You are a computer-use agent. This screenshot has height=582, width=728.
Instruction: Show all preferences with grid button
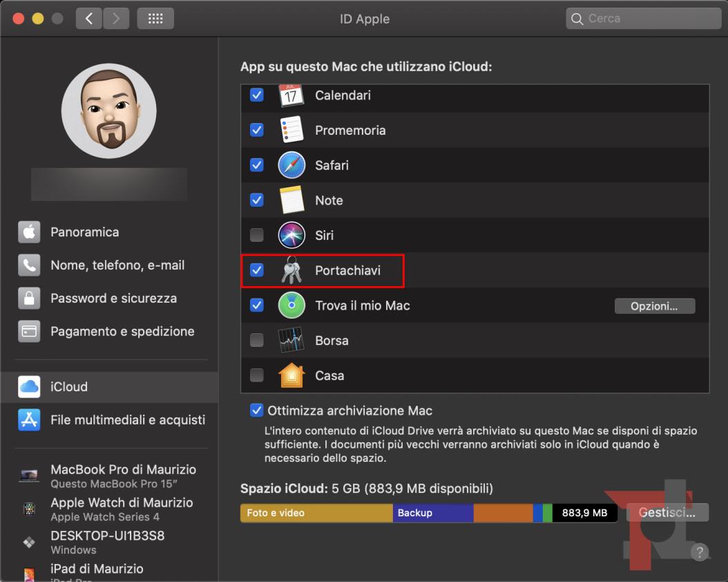coord(155,19)
